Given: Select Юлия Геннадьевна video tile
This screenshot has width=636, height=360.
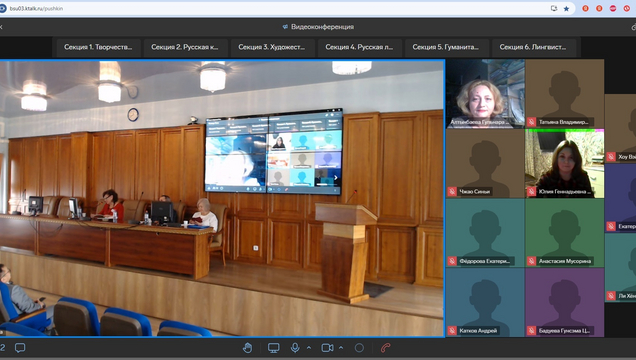Looking at the screenshot, I should pos(565,164).
